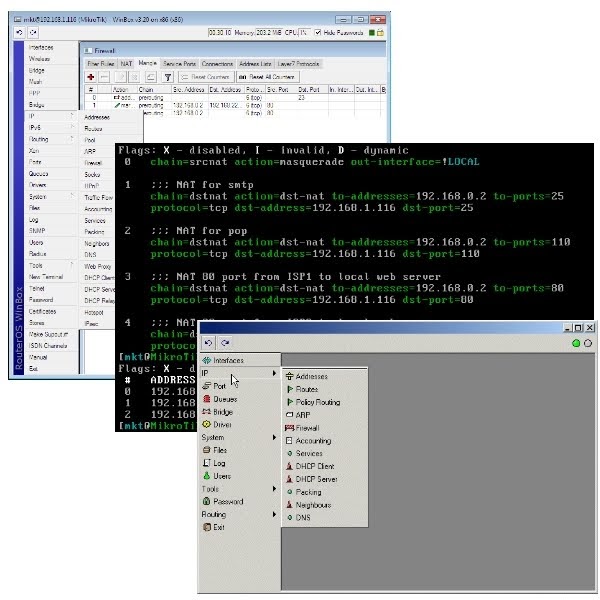The image size is (600, 600).
Task: Switch to the Service Ports tab
Action: 179,64
